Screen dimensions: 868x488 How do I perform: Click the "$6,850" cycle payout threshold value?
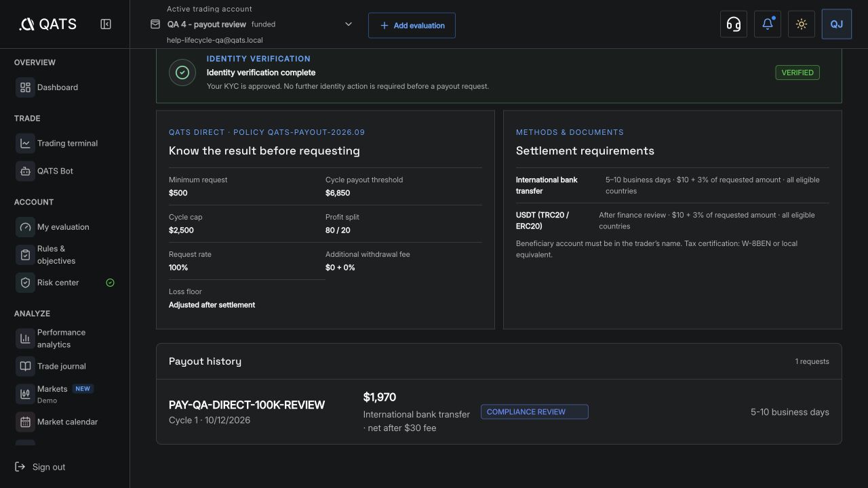coord(338,193)
